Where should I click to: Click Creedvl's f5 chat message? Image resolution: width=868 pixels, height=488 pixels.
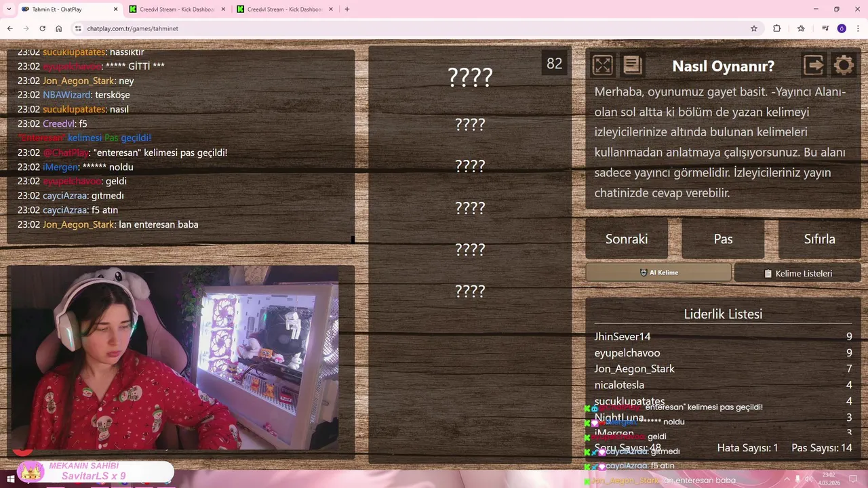coord(52,123)
